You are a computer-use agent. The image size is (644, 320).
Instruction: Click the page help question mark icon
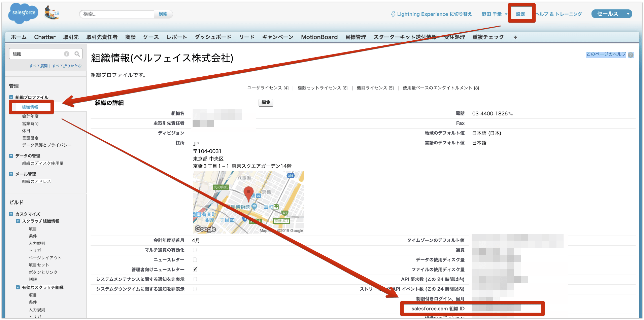[631, 55]
